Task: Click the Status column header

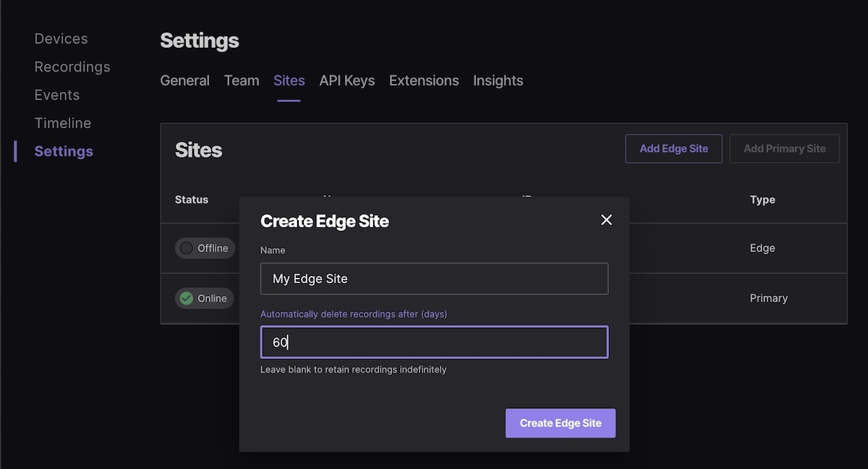Action: click(191, 199)
